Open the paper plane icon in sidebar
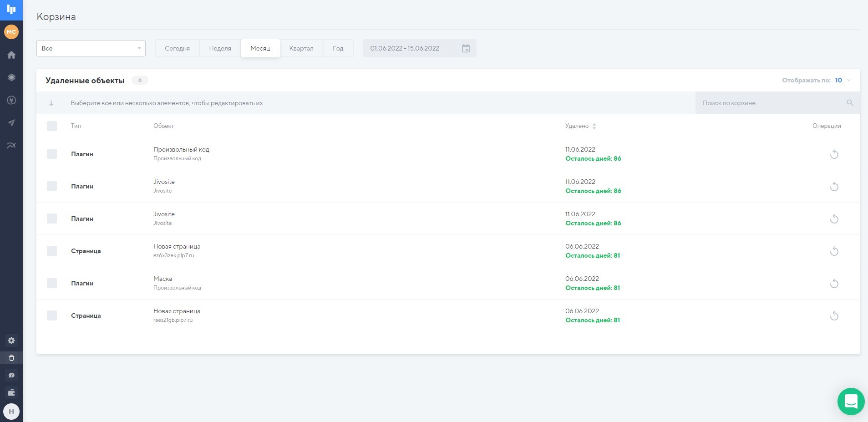Viewport: 868px width, 422px height. pos(11,122)
